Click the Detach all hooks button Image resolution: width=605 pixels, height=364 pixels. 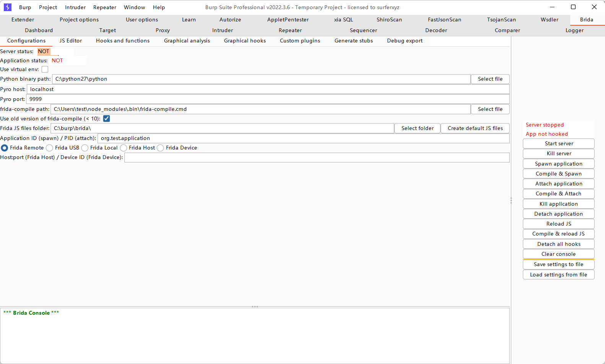559,244
